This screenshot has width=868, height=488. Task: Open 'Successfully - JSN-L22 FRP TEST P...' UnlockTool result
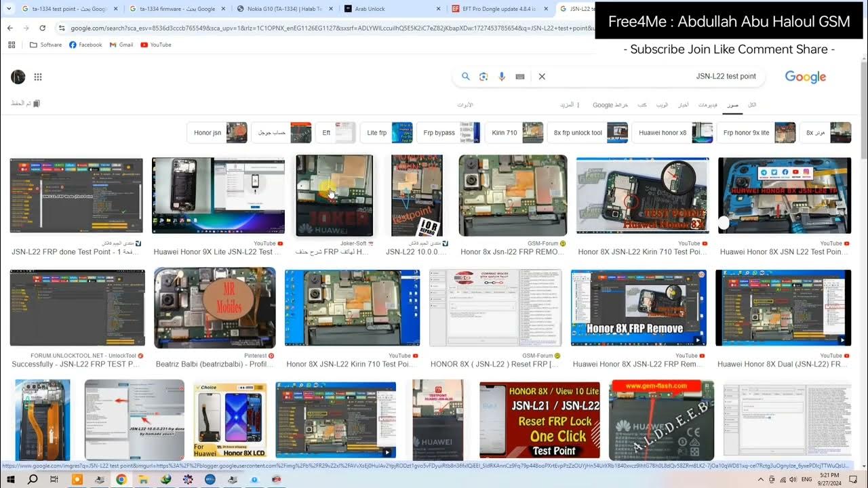pos(77,308)
